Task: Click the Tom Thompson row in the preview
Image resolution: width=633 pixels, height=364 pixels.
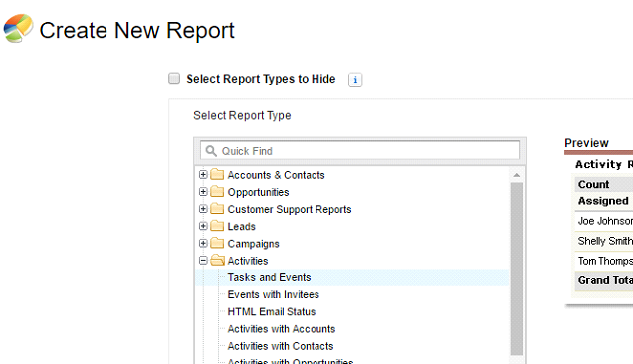Action: [x=605, y=261]
